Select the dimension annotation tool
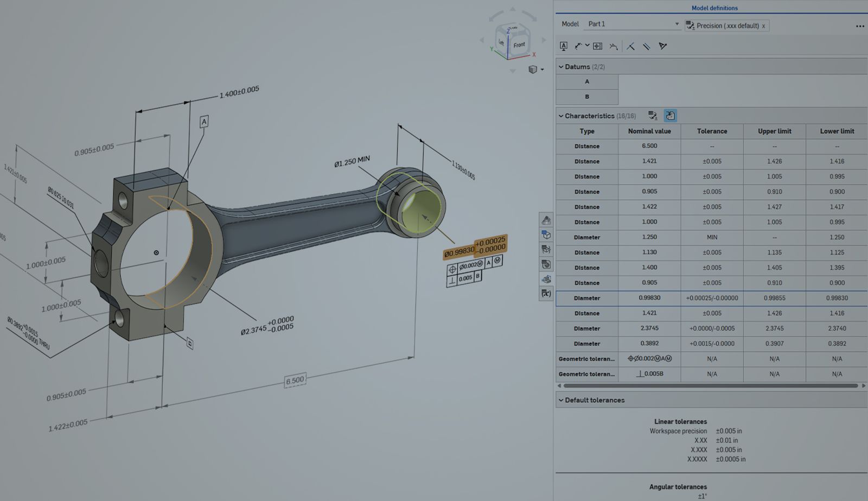Screen dimensions: 868x501 tap(578, 46)
